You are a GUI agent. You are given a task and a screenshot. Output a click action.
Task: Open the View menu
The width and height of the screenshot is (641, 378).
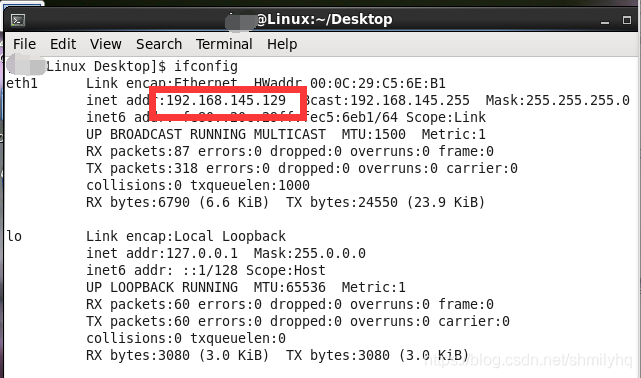tap(105, 44)
